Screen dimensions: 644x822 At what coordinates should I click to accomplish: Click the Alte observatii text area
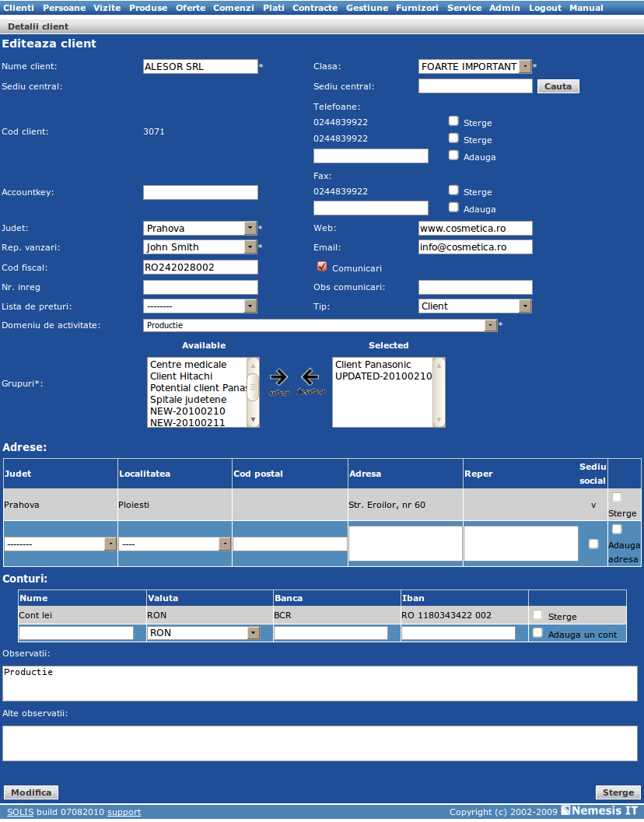point(320,743)
